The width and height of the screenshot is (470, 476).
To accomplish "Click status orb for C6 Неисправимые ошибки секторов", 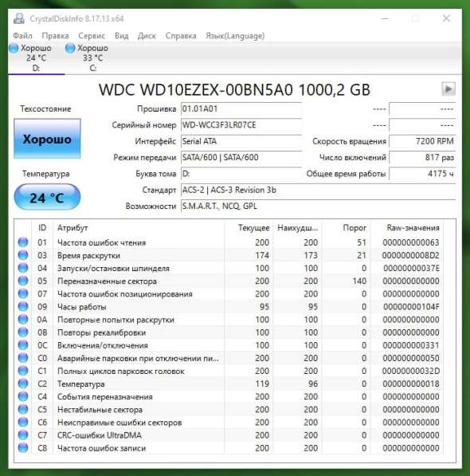I will tap(23, 423).
